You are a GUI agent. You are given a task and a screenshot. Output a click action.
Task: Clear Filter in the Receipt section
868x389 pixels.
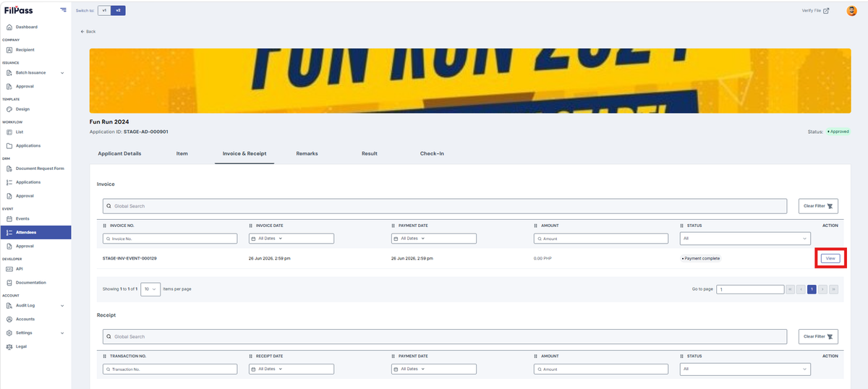[818, 336]
